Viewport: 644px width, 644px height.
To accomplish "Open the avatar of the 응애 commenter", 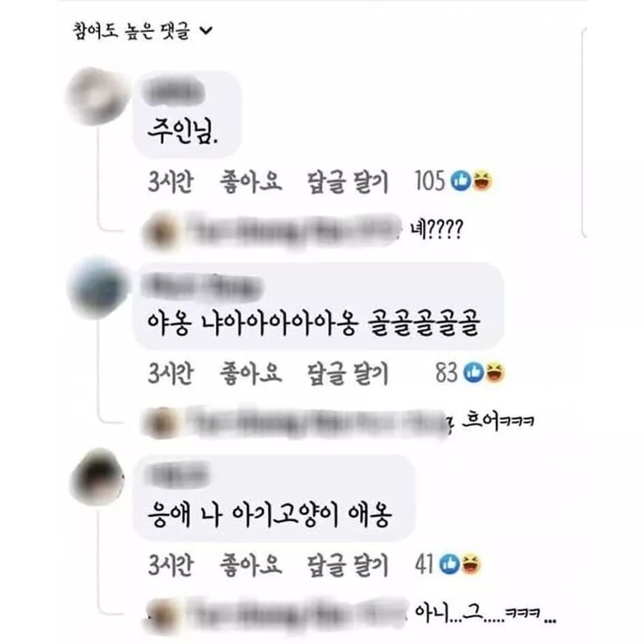I will tap(97, 476).
